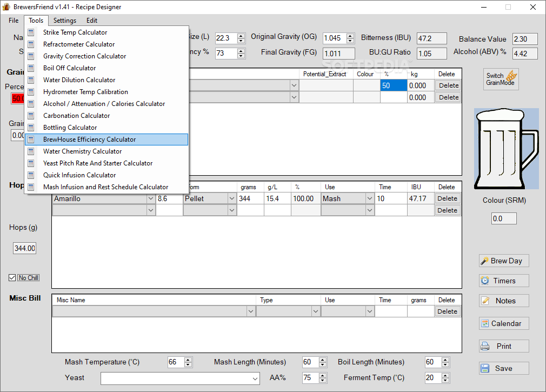Screen dimensions: 546x392
Task: Delete the misc bill row
Action: 448,311
